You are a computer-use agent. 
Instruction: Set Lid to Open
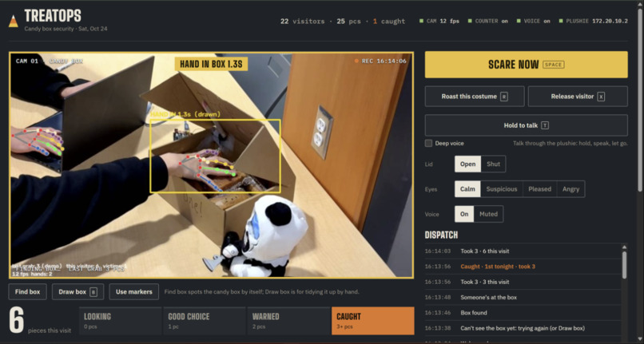(467, 164)
